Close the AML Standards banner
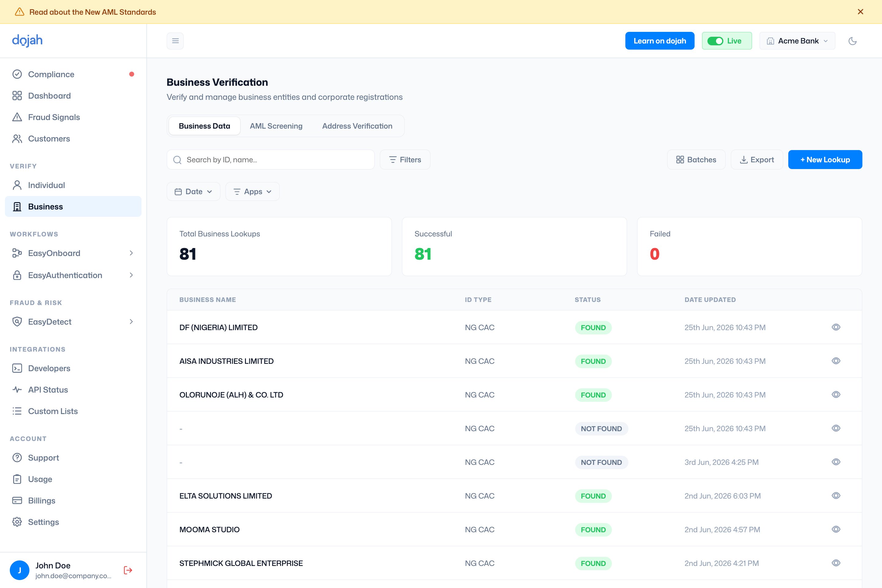Screen dimensions: 882x588 point(861,12)
